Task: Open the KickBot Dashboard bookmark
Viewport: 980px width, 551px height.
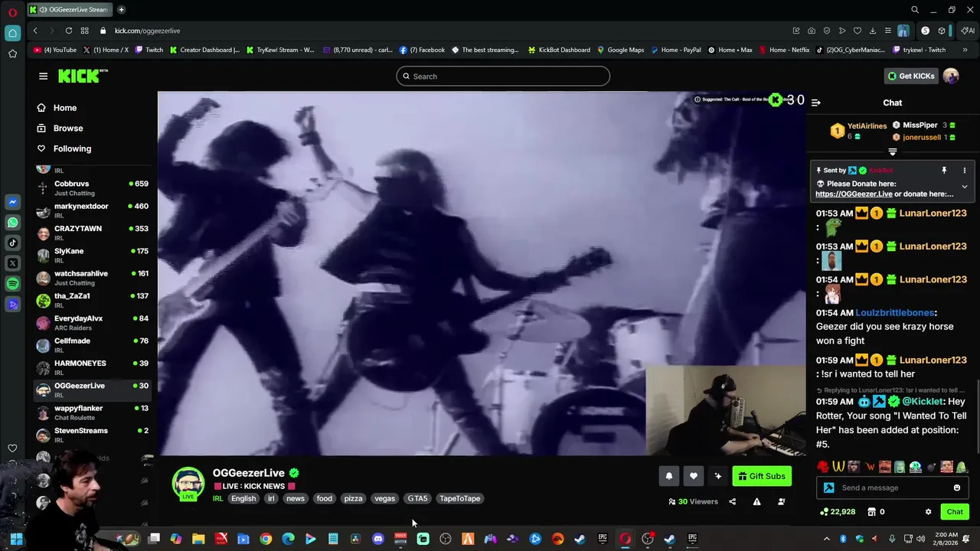Action: [x=559, y=50]
